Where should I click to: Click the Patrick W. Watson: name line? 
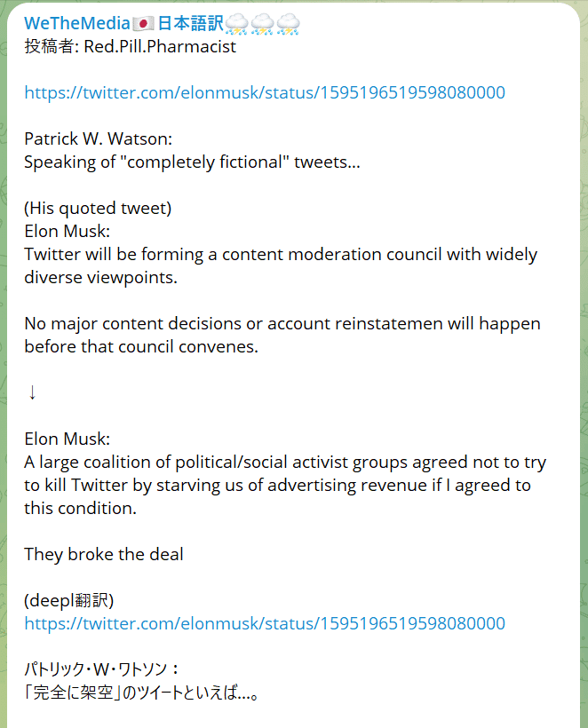98,138
